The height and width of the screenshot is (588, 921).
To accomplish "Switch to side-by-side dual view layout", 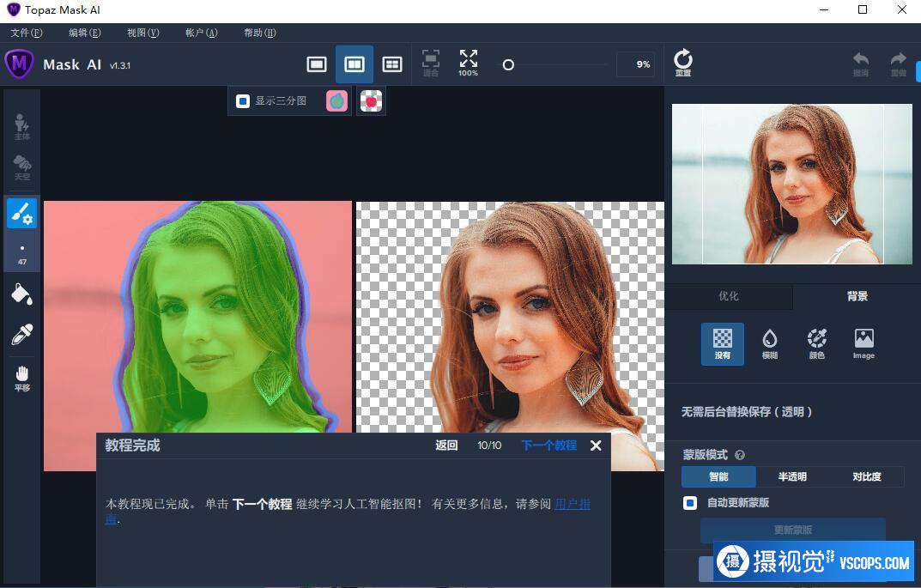I will pyautogui.click(x=354, y=64).
